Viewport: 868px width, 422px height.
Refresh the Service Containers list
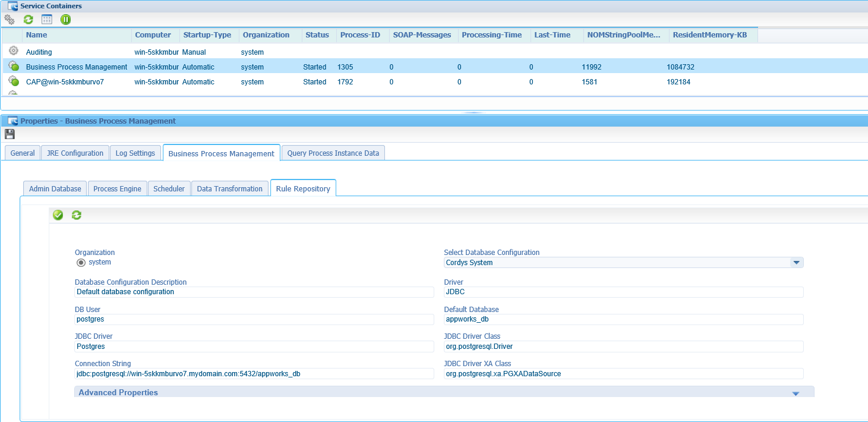pos(28,20)
